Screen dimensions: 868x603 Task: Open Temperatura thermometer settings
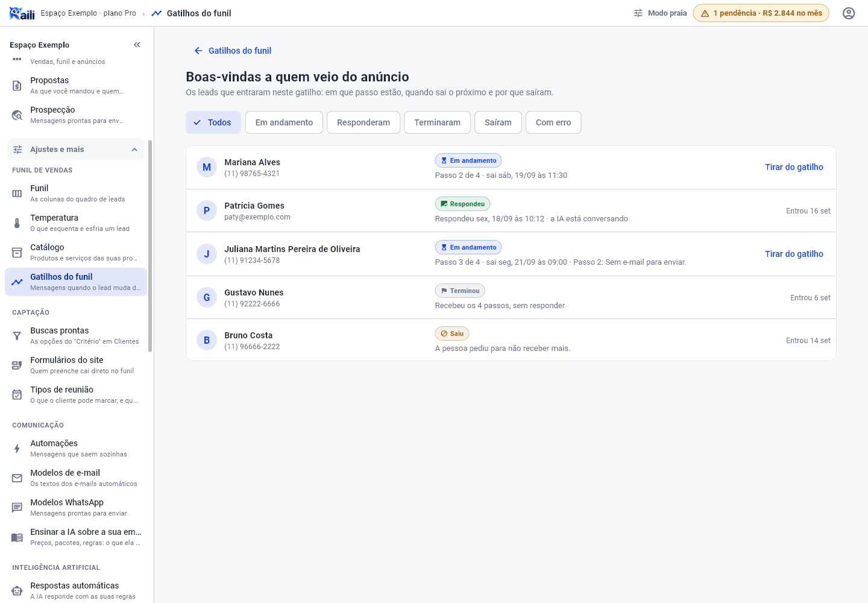click(76, 223)
